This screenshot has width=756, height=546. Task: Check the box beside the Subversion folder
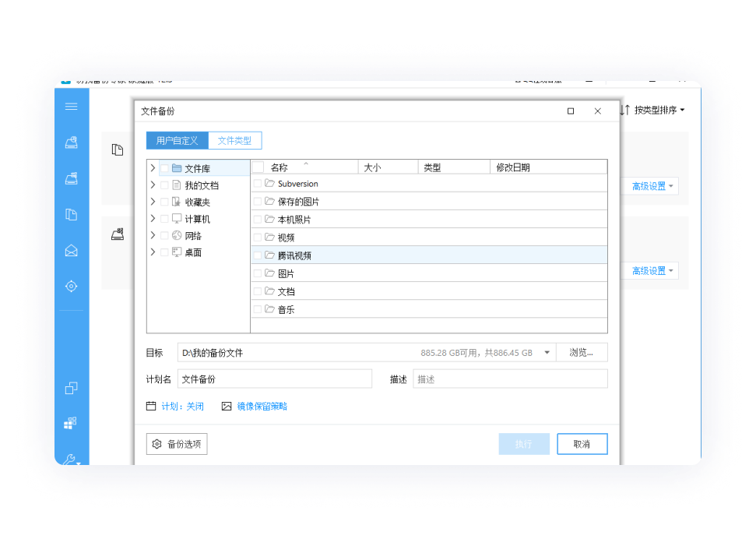(x=258, y=184)
